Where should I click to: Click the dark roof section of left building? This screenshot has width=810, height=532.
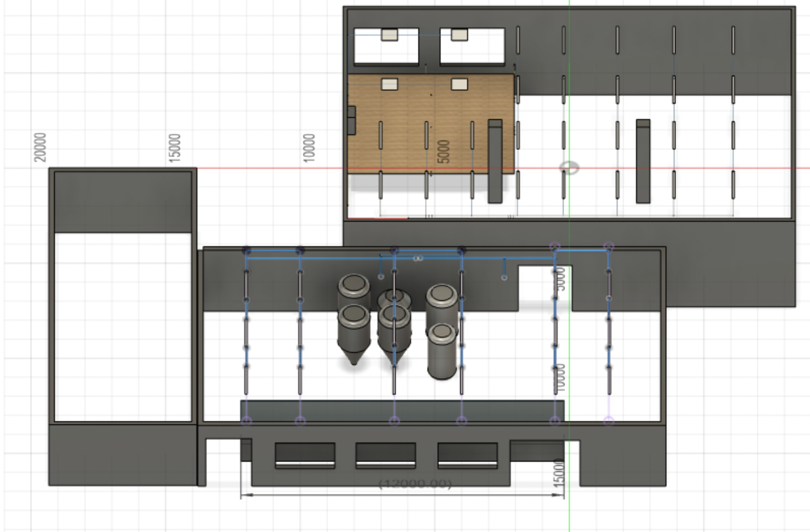[123, 202]
